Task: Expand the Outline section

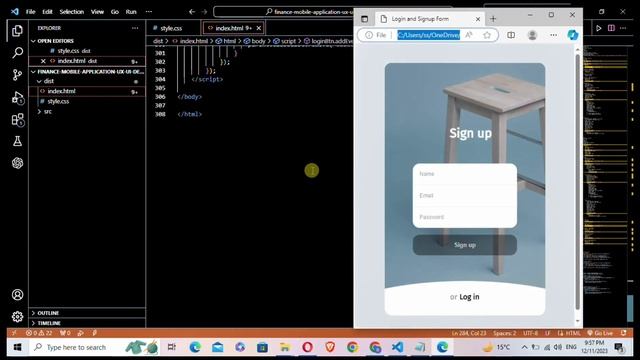Action: (x=33, y=313)
